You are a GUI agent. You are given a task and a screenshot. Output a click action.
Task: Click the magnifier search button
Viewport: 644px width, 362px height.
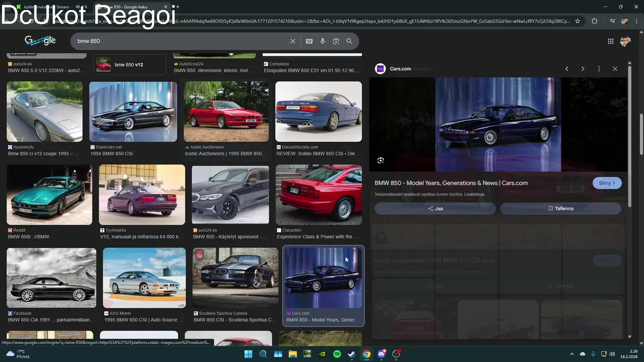click(x=349, y=41)
